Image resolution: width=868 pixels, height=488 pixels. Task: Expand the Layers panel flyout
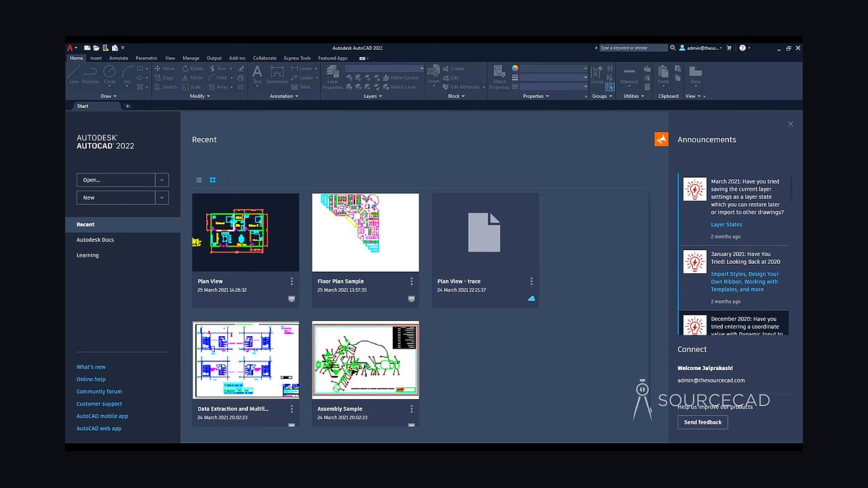point(373,96)
